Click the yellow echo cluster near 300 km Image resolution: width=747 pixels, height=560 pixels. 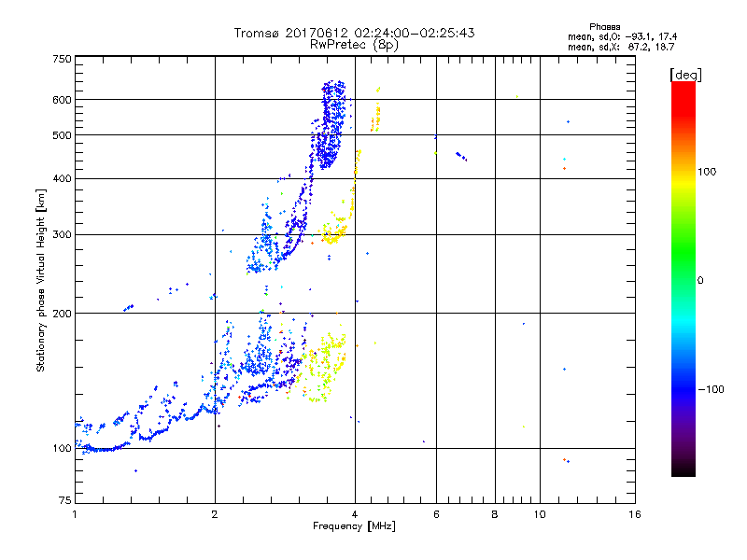[333, 231]
